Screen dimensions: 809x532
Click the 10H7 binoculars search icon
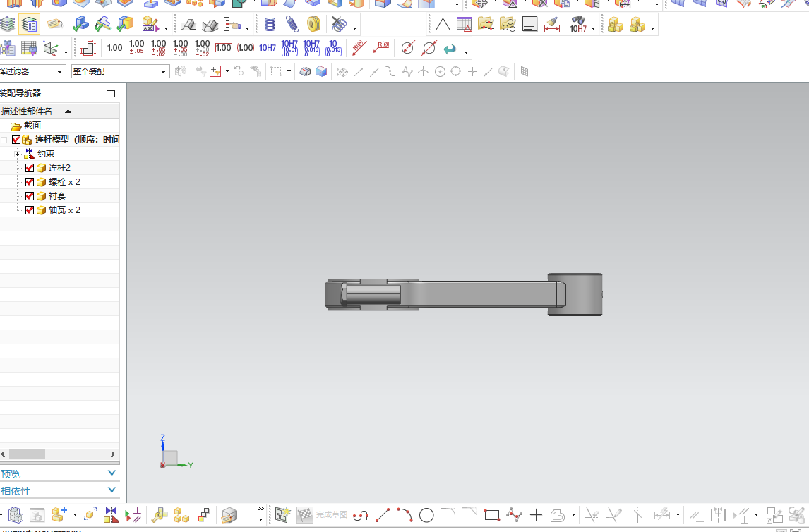[578, 24]
